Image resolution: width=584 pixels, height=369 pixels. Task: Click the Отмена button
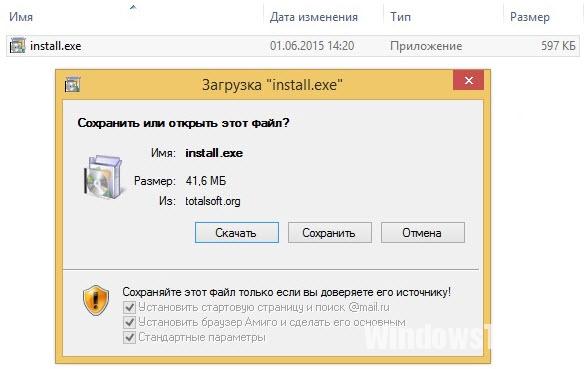click(423, 233)
